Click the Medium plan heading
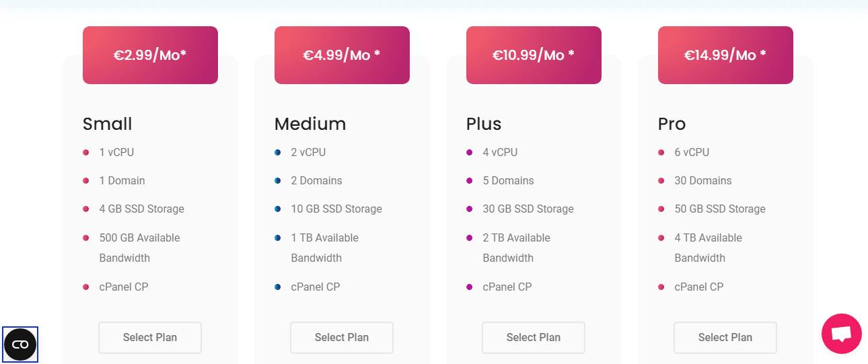Viewport: 868px width, 364px height. [310, 124]
